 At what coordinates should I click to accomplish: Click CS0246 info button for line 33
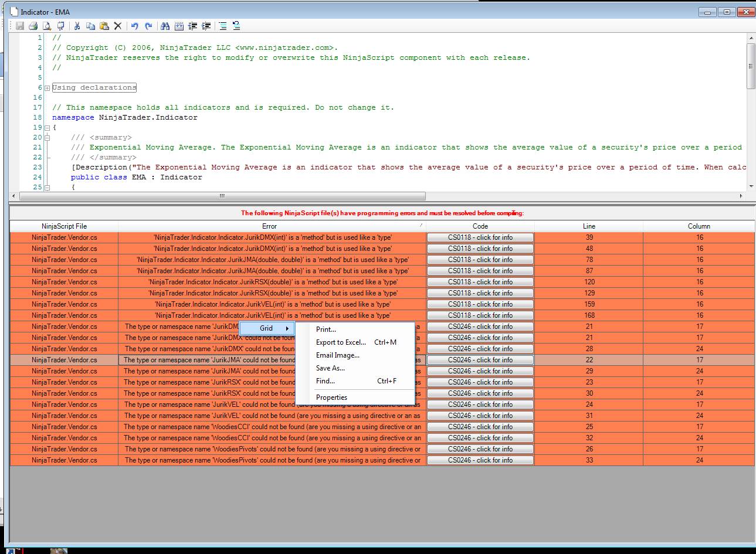click(480, 460)
